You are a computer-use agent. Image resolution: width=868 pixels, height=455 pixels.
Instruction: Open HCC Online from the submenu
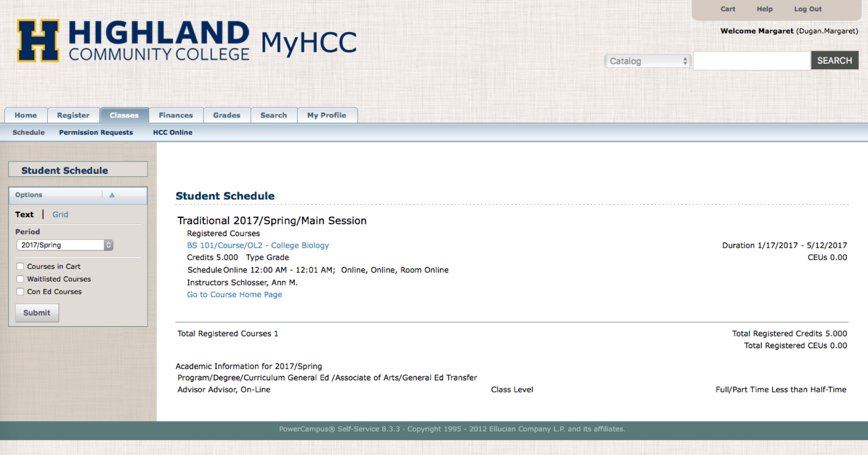[173, 133]
